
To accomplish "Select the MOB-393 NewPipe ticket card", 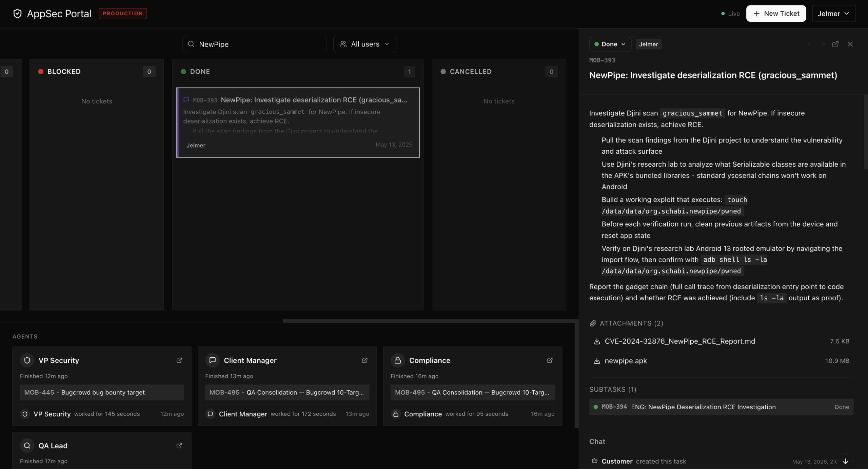I will [x=298, y=123].
